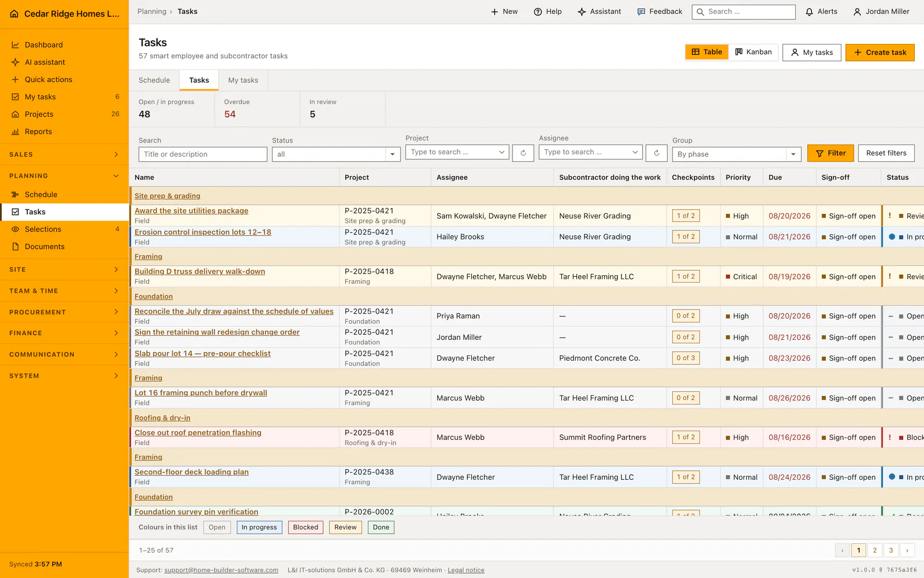Apply filters with the Filter button
Screen dimensions: 924x578
point(830,153)
